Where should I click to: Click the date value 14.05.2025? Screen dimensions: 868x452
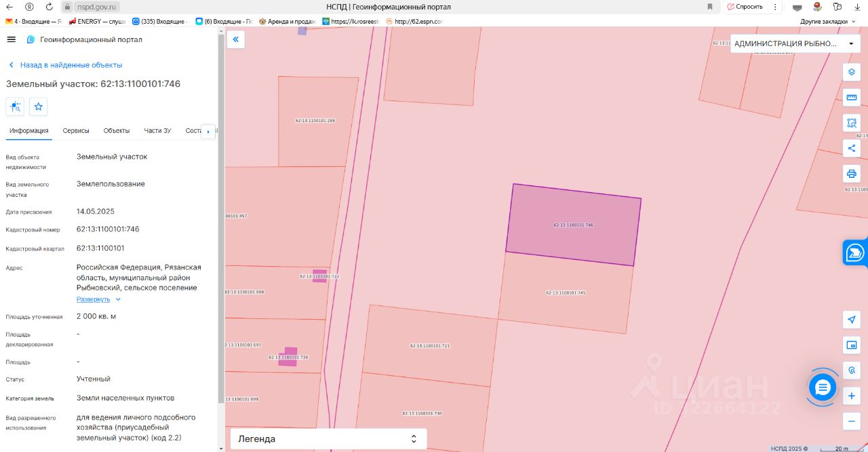[x=96, y=212]
